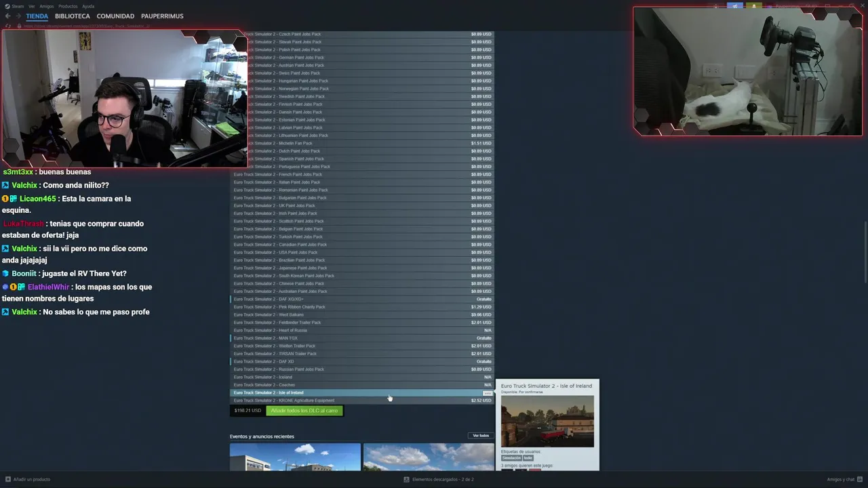Viewport: 868px width, 488px height.
Task: Open the Japanese Paint Jobs Pack row
Action: pos(362,268)
